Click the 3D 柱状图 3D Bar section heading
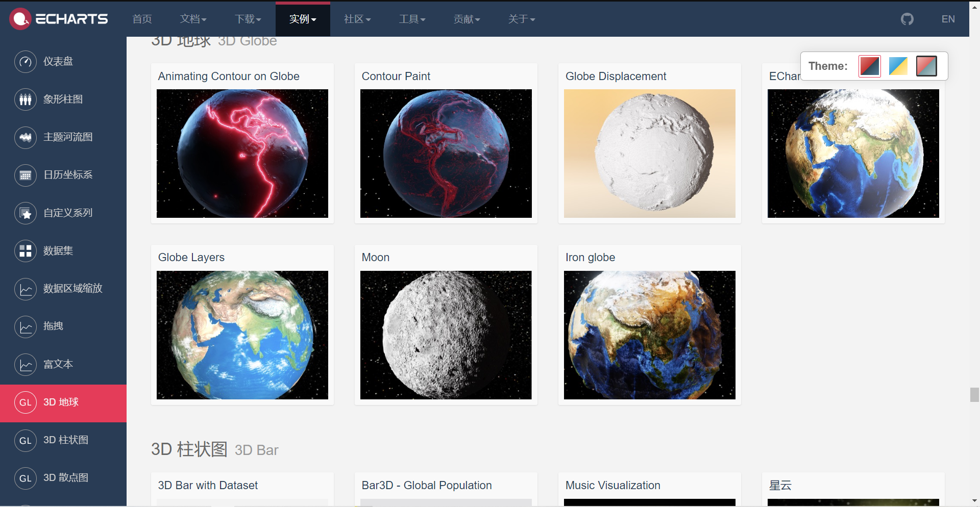Viewport: 980px width, 507px height. [x=215, y=450]
